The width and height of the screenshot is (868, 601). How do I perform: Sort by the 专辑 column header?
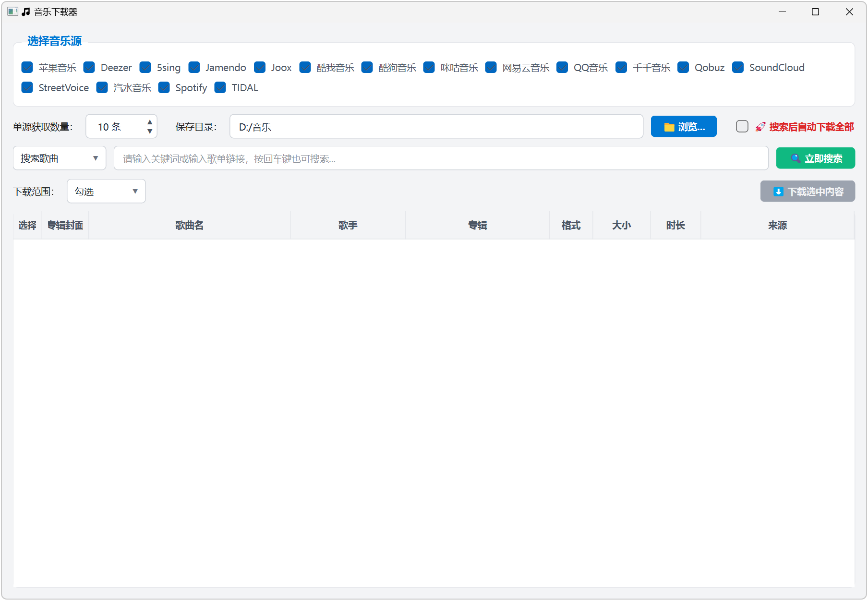point(478,226)
